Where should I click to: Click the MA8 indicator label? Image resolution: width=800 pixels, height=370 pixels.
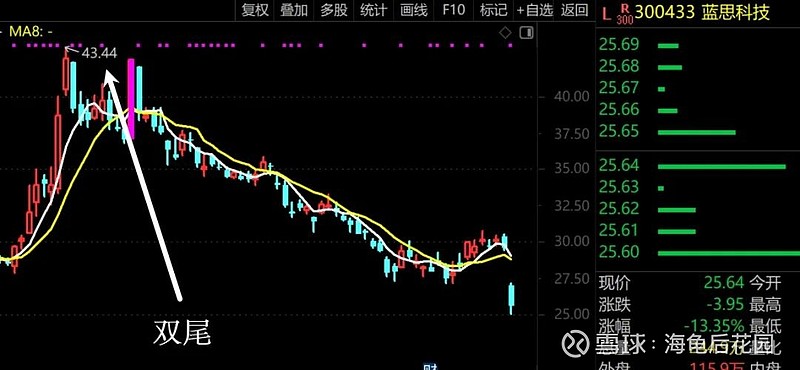coord(31,32)
